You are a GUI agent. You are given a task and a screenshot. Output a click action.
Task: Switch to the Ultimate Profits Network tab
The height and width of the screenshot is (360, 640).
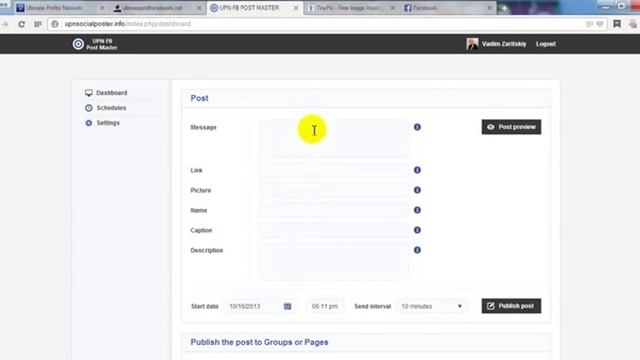tap(60, 8)
